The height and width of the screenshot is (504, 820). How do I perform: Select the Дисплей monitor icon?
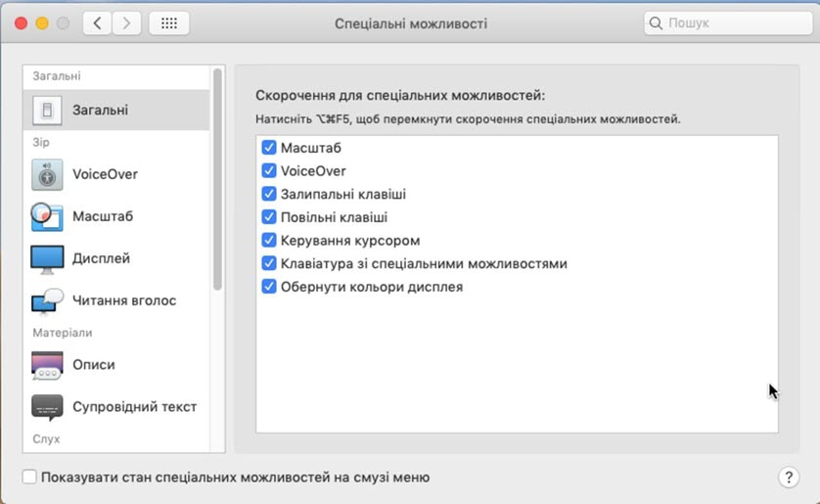click(47, 259)
